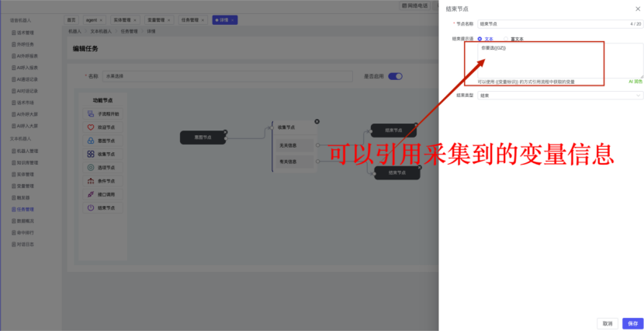Delete the 收集节点 using its X icon
Viewport: 644px width, 331px height.
pos(317,121)
